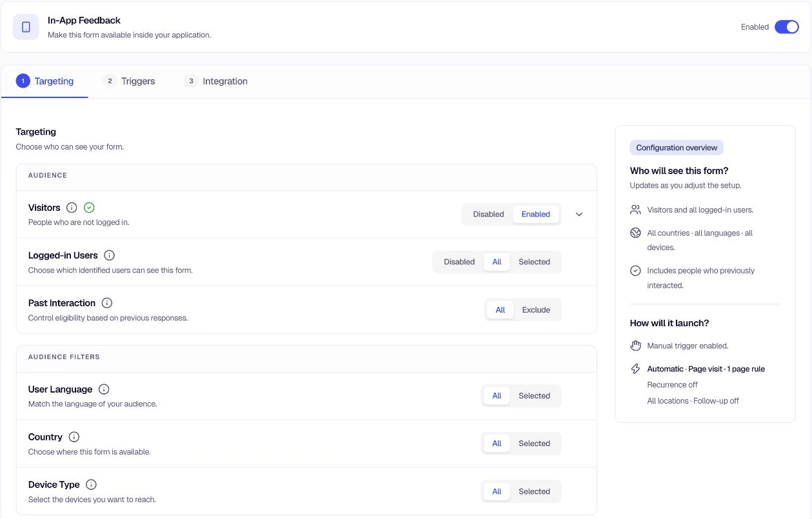Click info icon next to Device Type
This screenshot has height=519, width=812.
click(x=91, y=485)
